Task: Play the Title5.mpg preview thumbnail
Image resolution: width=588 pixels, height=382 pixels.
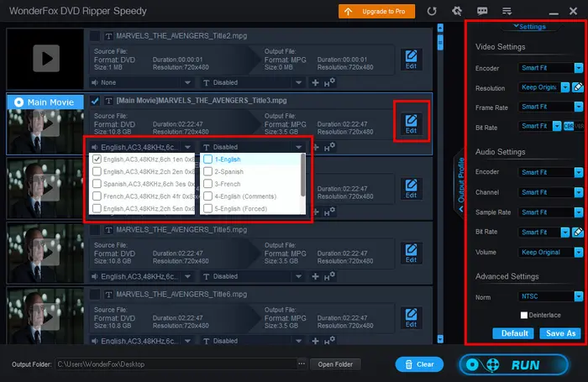Action: (46, 252)
